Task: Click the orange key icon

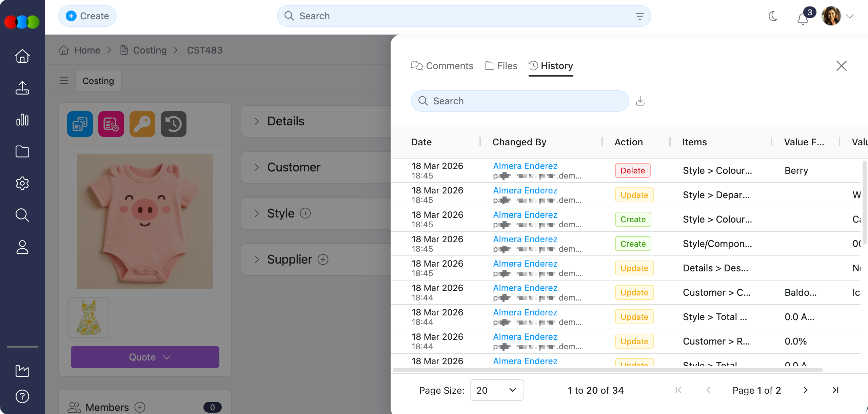Action: (142, 124)
